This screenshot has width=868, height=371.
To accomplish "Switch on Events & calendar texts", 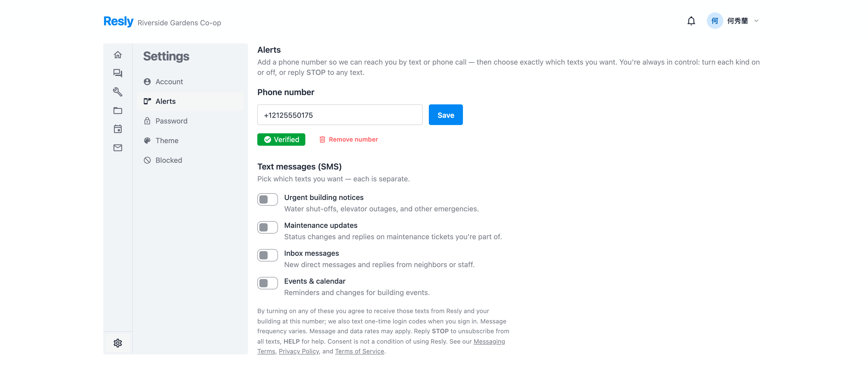I will pos(268,283).
